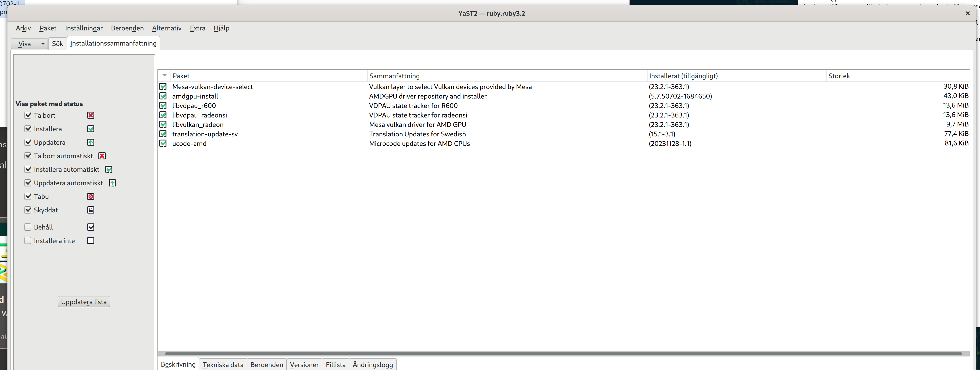Open the Extra menu
Screen dimensions: 980x370
point(198,28)
